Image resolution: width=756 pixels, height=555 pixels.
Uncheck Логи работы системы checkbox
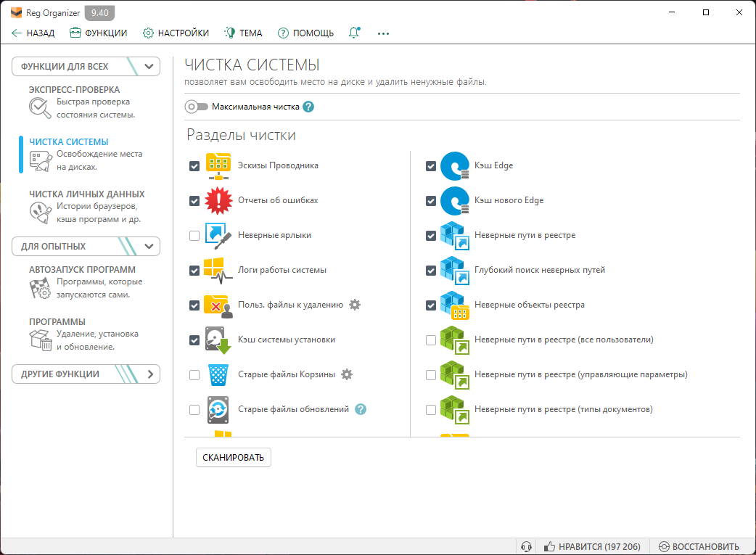pyautogui.click(x=194, y=271)
